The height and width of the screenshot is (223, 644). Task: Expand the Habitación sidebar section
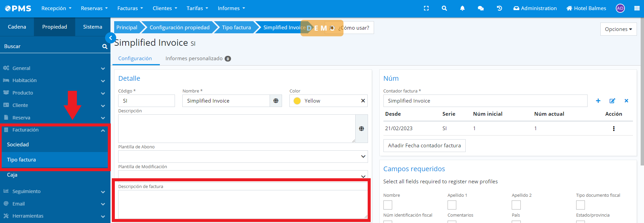[54, 80]
